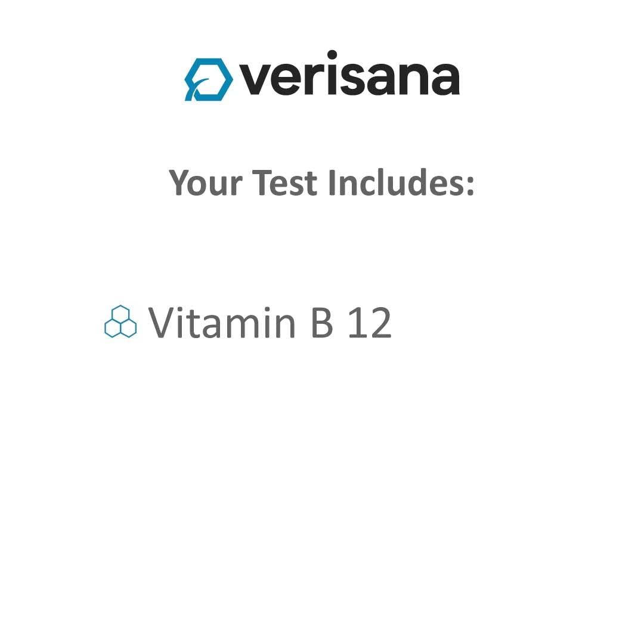Click the colon after "Includes"
The width and height of the screenshot is (644, 644).
click(470, 185)
